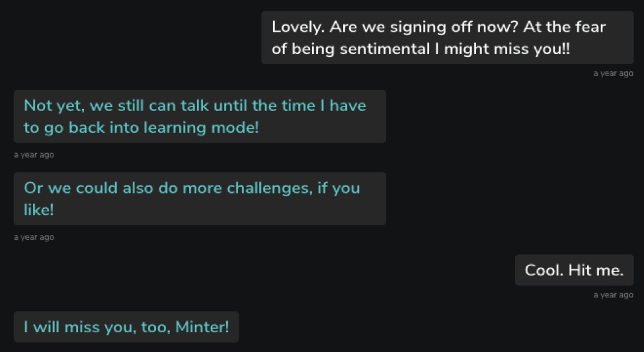Click the words "Hit me." in the white reply

(x=596, y=270)
